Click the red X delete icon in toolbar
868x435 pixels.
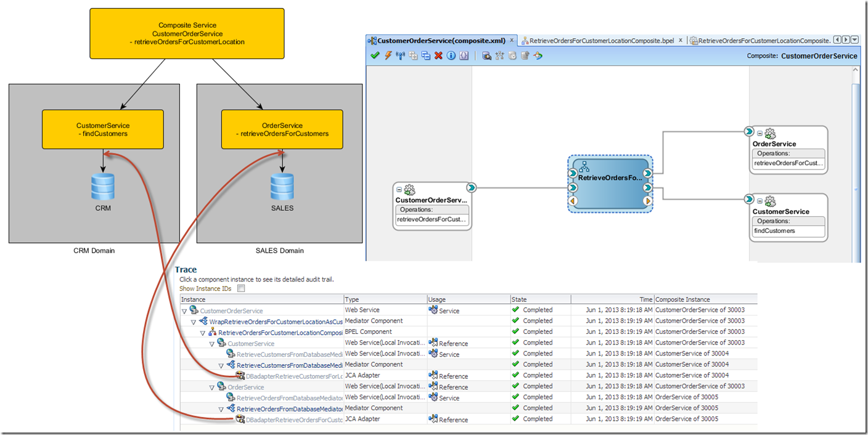click(x=438, y=55)
